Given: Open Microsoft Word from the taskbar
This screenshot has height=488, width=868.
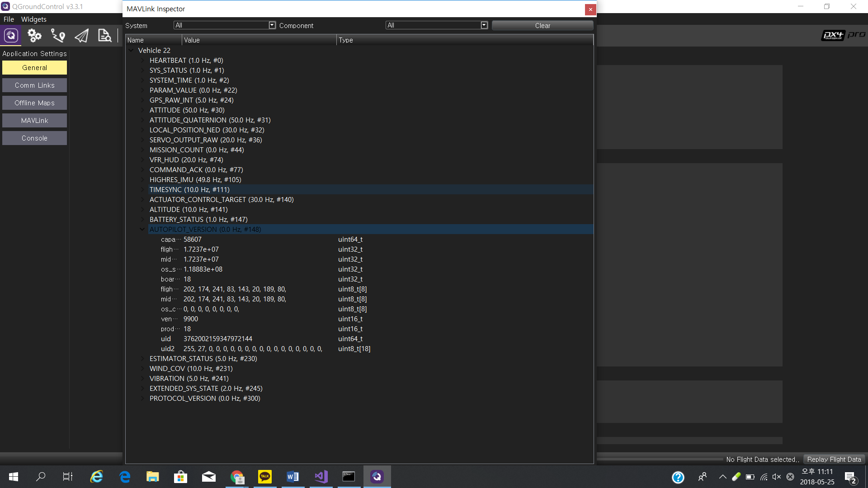Looking at the screenshot, I should (x=293, y=476).
